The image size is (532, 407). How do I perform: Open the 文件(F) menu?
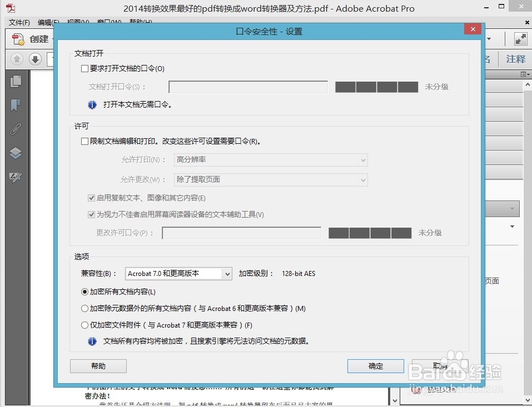pos(19,22)
